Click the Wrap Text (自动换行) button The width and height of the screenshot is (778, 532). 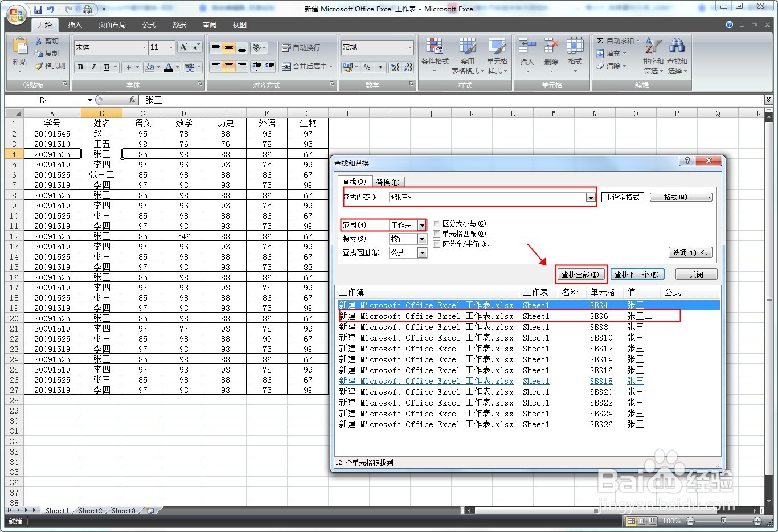click(x=301, y=48)
